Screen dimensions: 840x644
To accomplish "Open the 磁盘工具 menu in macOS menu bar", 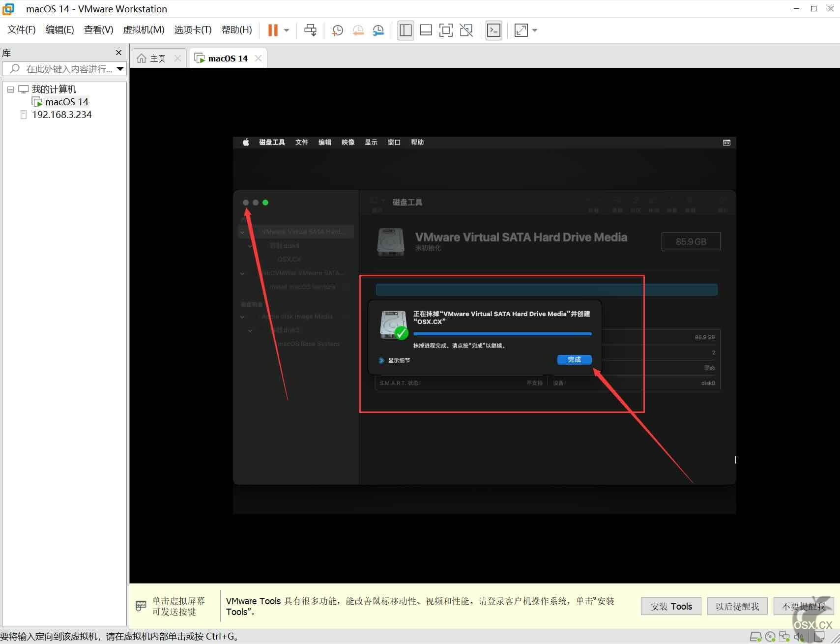I will pyautogui.click(x=272, y=143).
